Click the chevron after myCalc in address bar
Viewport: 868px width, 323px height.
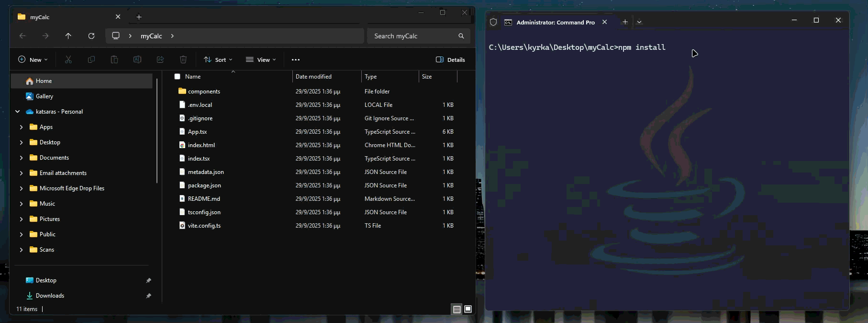click(173, 36)
